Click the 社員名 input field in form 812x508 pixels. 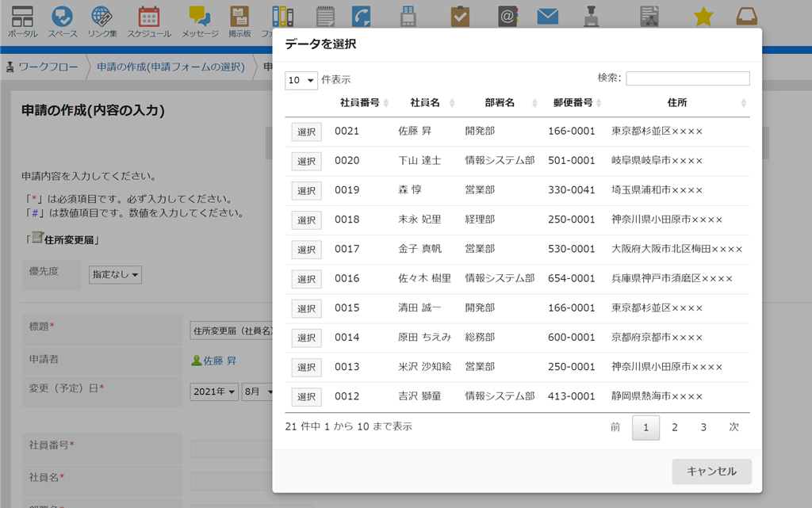pos(231,481)
